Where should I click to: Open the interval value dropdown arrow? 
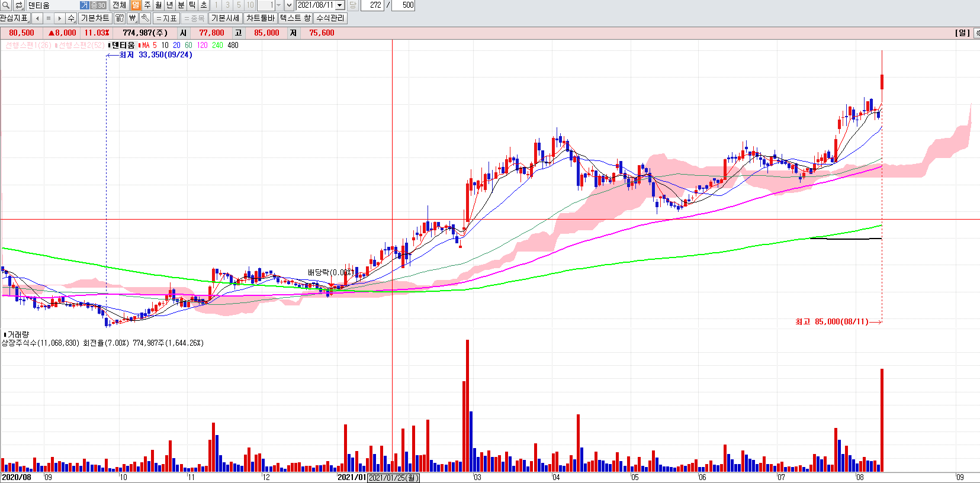pyautogui.click(x=279, y=5)
